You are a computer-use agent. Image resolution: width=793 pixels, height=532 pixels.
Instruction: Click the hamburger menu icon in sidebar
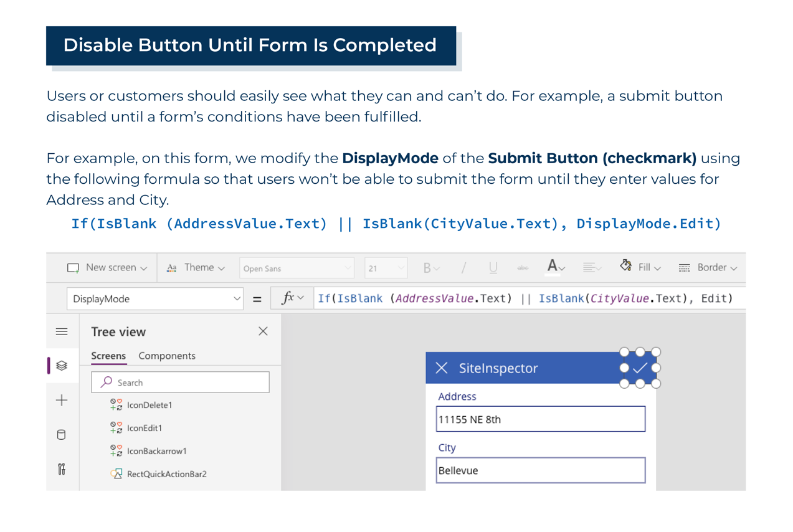click(62, 331)
